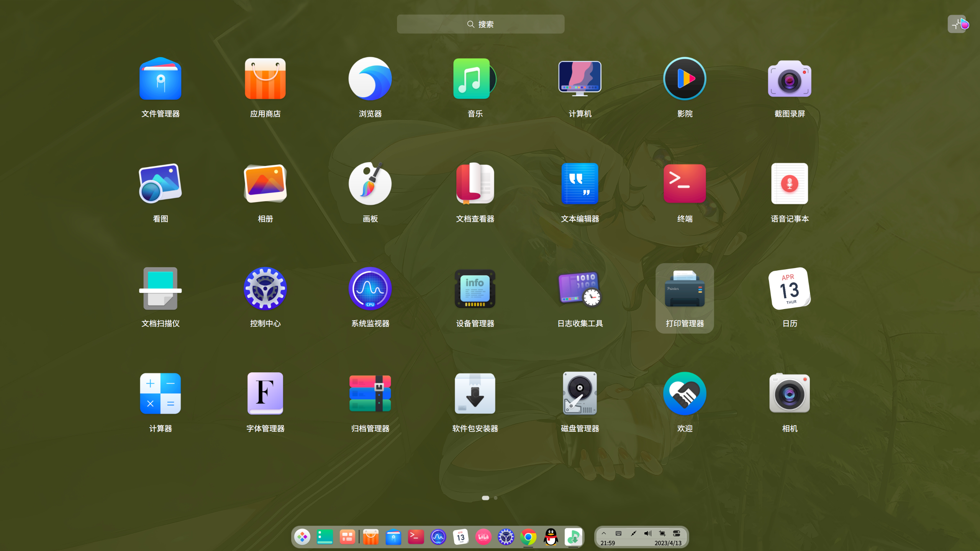Open the 文件管理器 file manager app
980x551 pixels.
point(160,79)
